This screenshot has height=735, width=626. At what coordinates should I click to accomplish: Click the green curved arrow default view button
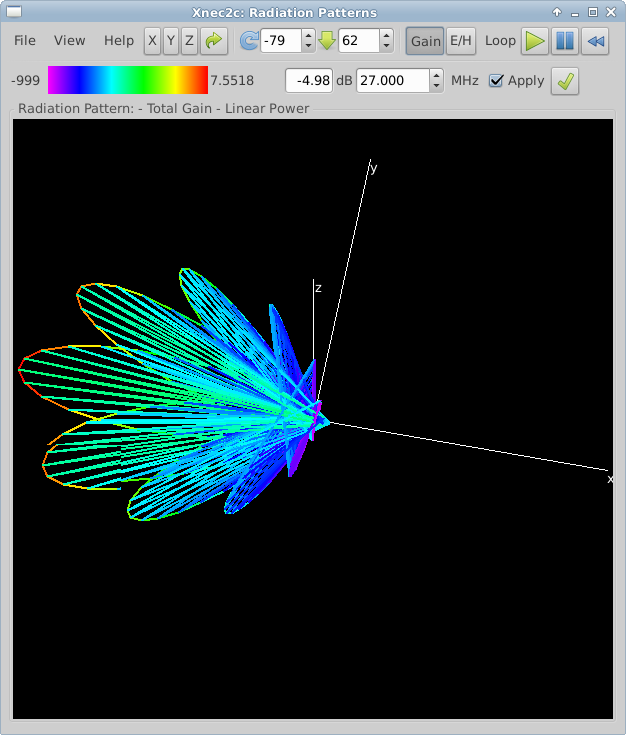pos(214,41)
